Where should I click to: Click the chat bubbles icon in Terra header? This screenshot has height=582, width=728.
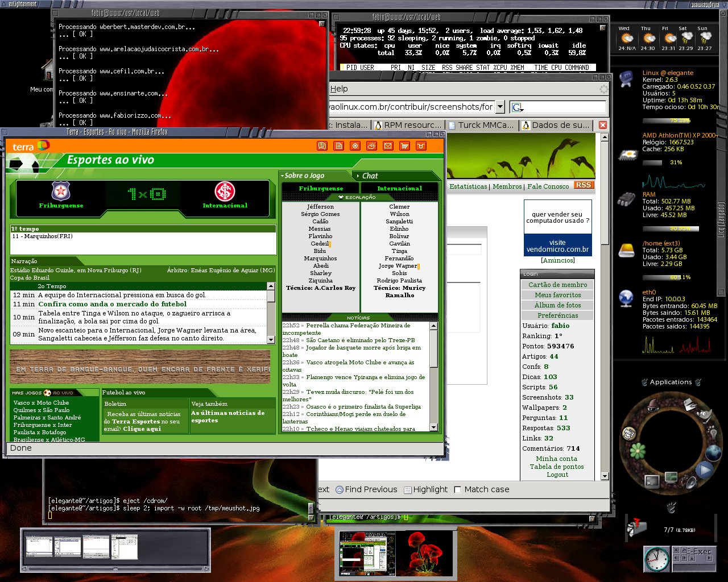tap(322, 146)
